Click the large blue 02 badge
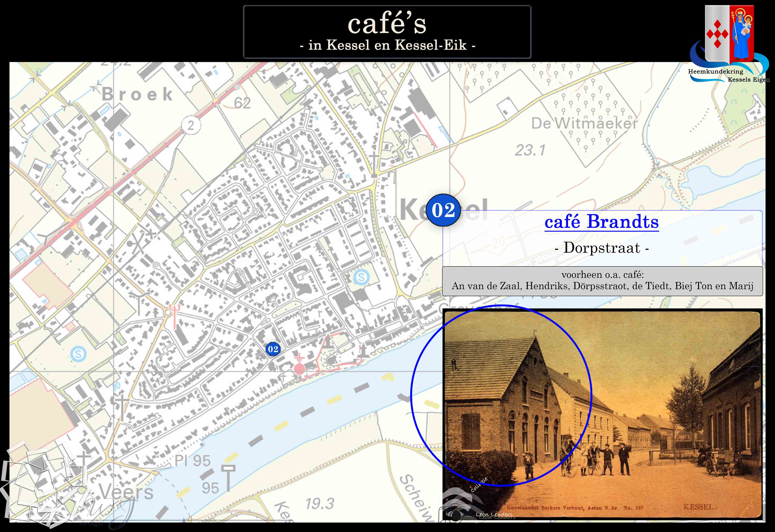The height and width of the screenshot is (532, 775). pos(443,210)
